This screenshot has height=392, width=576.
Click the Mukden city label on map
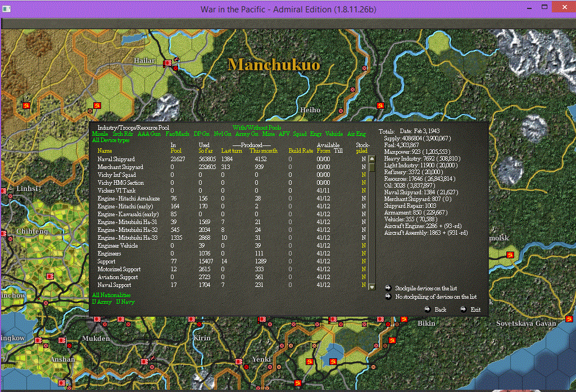click(96, 338)
